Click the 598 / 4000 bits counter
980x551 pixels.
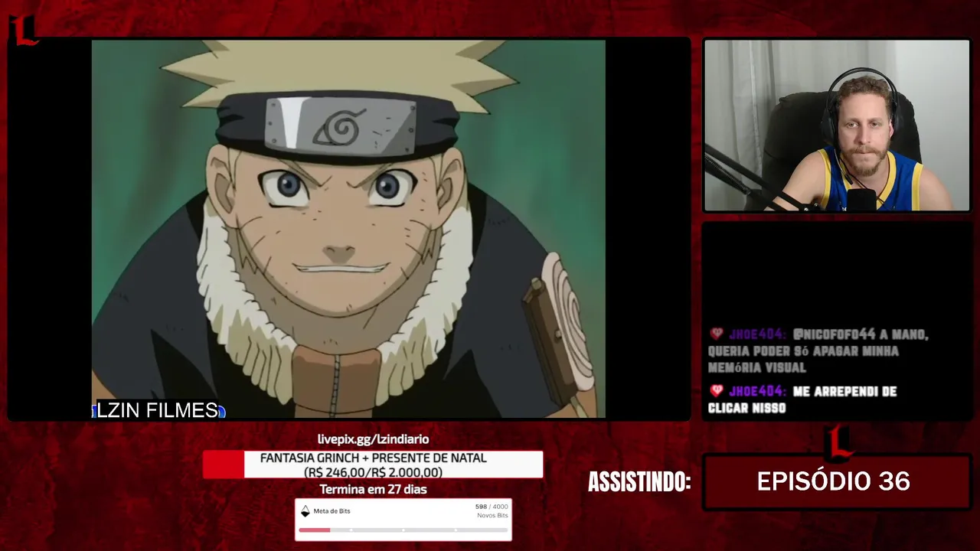pos(491,507)
